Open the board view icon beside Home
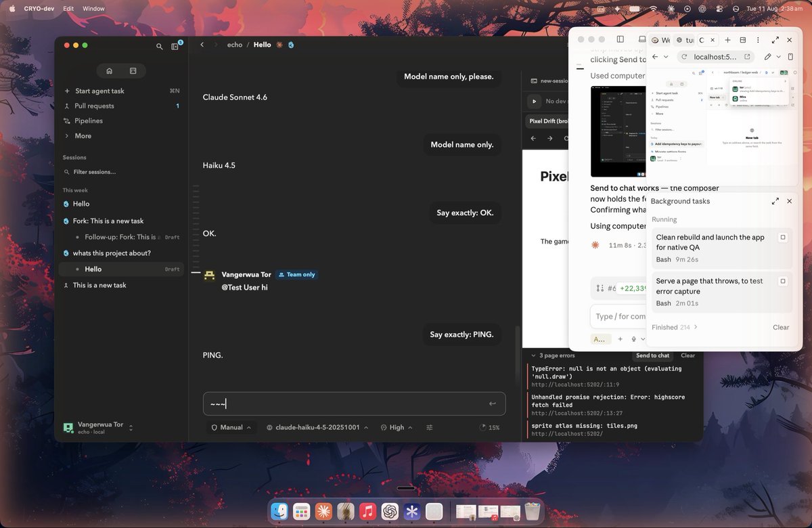 click(133, 70)
